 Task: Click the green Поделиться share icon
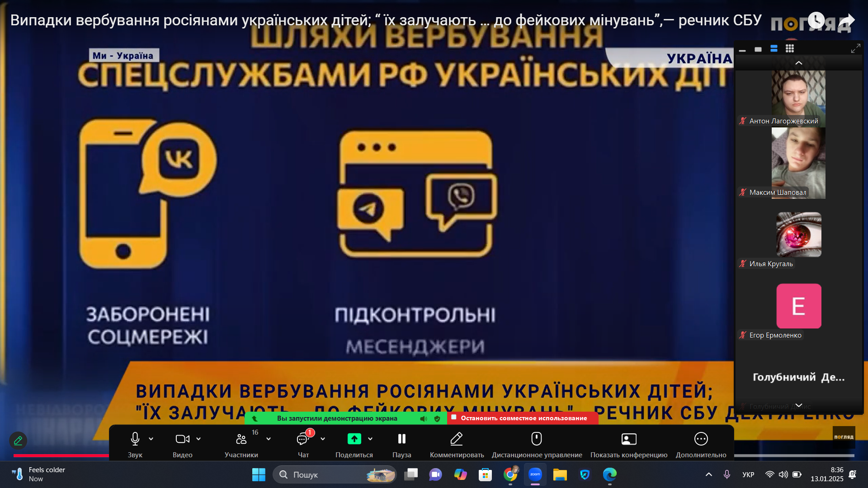[x=354, y=439]
